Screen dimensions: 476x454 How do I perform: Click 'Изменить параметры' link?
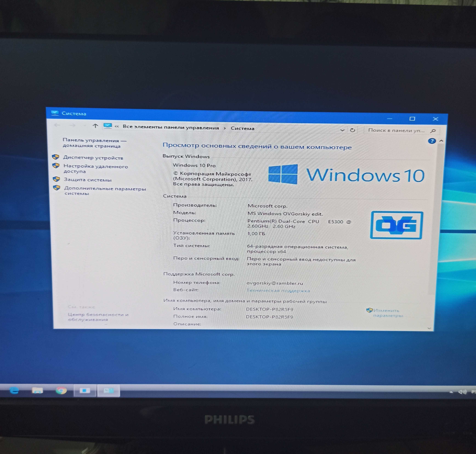point(388,313)
